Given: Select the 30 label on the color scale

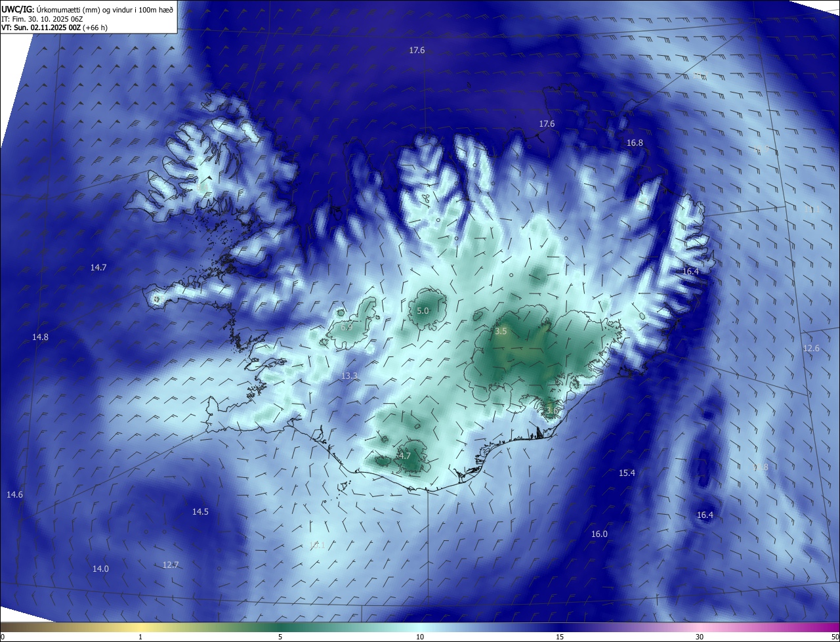Looking at the screenshot, I should [700, 637].
